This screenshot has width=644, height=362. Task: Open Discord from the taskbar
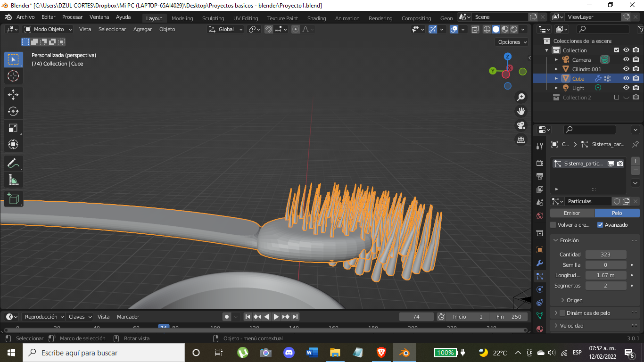point(289,352)
